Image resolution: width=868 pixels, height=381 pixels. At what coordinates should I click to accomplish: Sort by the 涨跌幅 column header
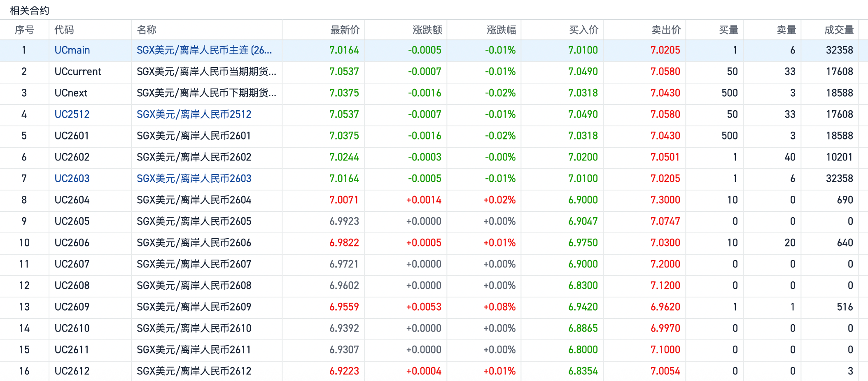[x=501, y=30]
